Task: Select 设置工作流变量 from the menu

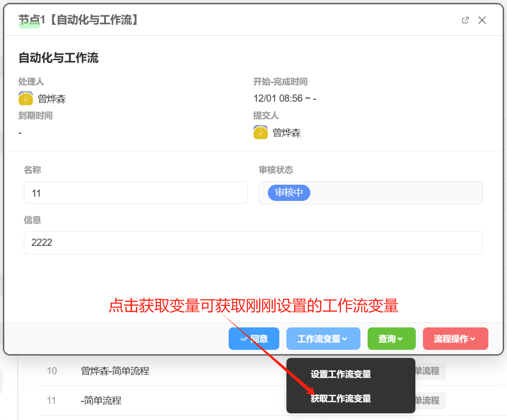Action: point(340,375)
